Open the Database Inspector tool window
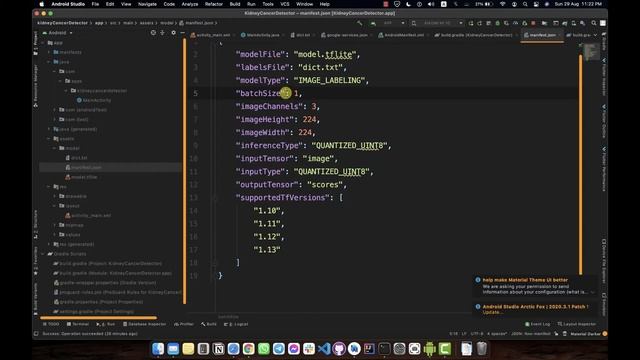Image resolution: width=640 pixels, height=360 pixels. (143, 324)
